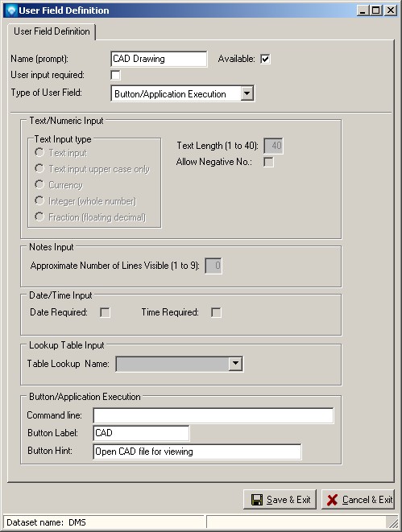Select the User Field Definition tab

[x=52, y=31]
